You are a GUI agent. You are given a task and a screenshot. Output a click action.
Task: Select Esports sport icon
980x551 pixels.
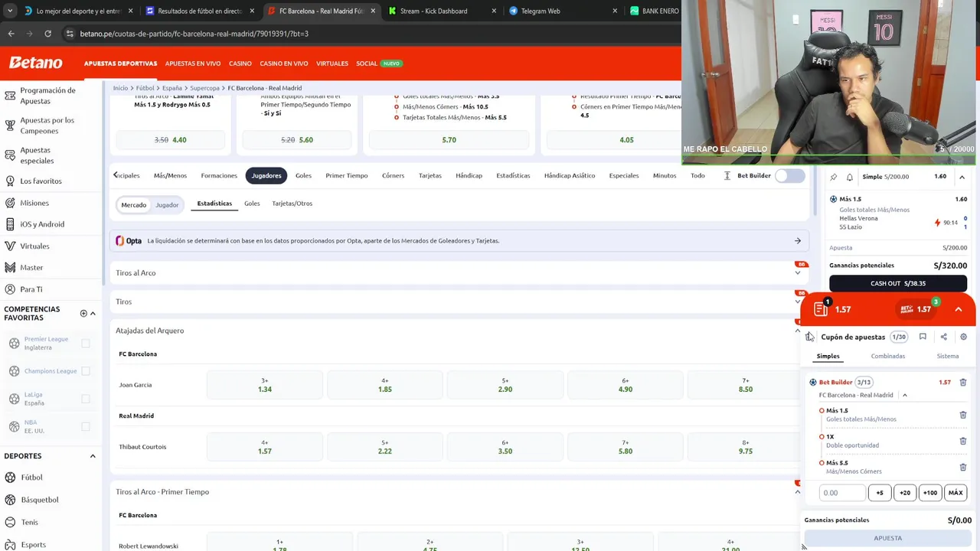[x=10, y=544]
